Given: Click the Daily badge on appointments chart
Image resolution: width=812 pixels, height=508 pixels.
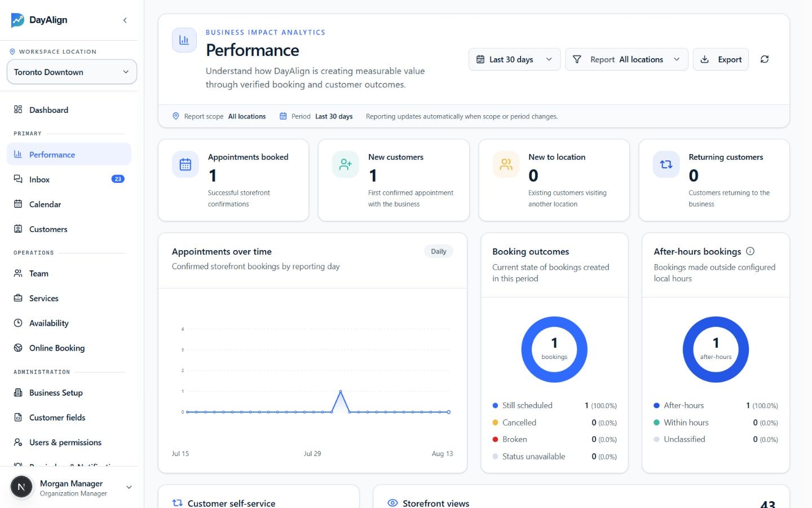Looking at the screenshot, I should [438, 252].
